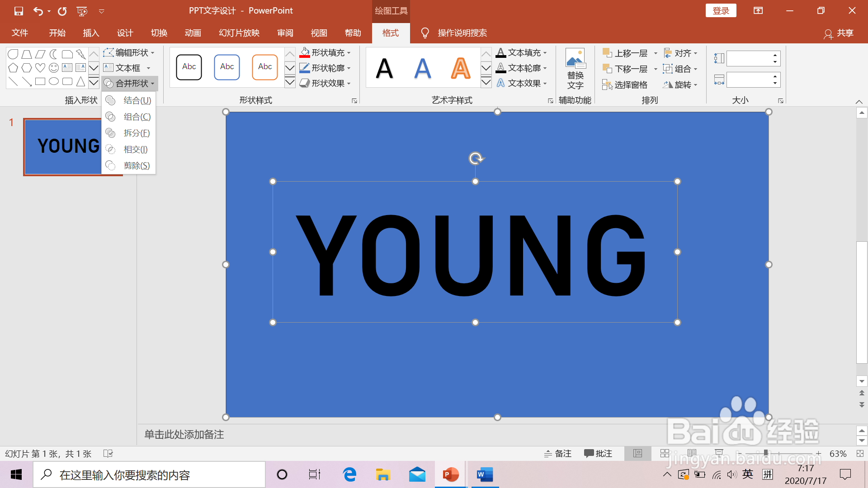Click the Login (登录) button
Viewport: 868px width, 488px height.
click(721, 11)
